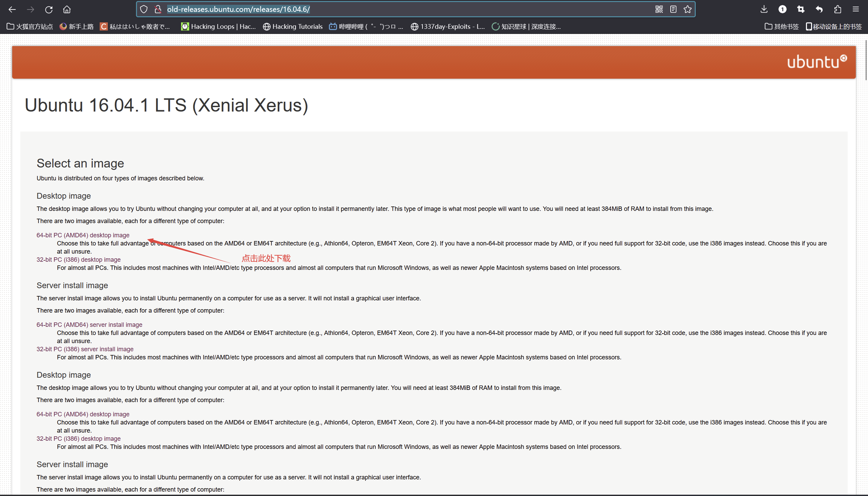Click the browser back arrow

point(12,9)
